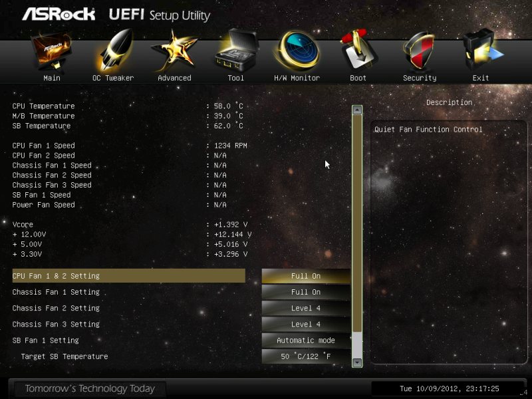This screenshot has height=399, width=532.
Task: Select the SB Fan 1 Setting label
Action: 45,340
